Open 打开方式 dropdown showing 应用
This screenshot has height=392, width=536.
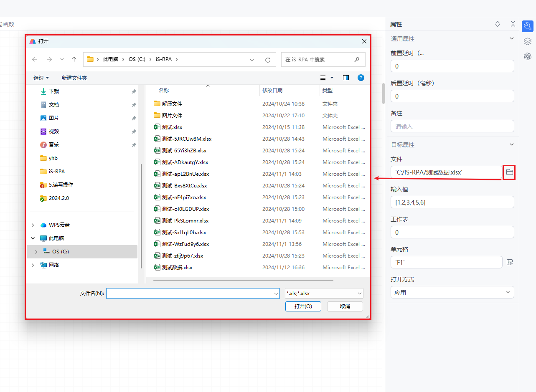pyautogui.click(x=452, y=292)
